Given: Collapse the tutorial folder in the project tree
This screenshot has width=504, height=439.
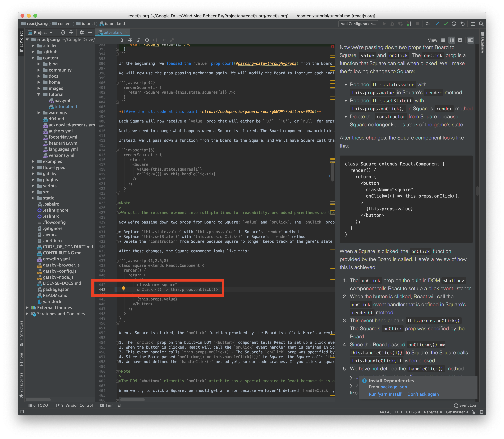Looking at the screenshot, I should click(39, 94).
